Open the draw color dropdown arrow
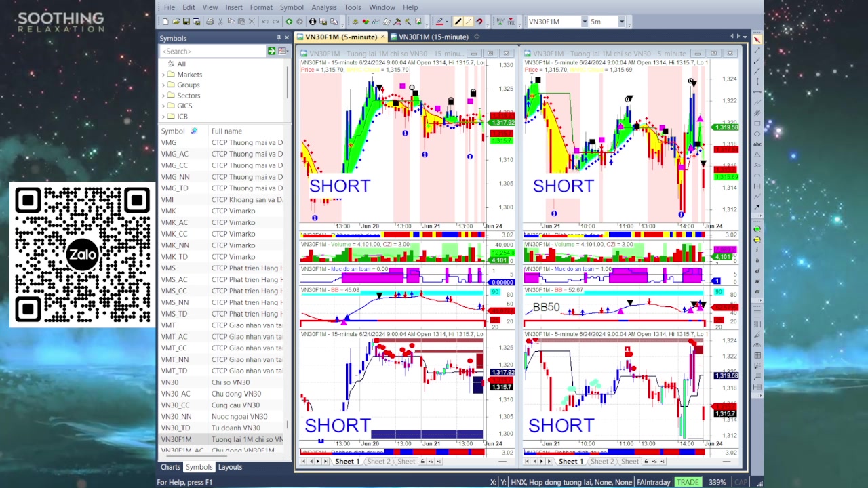This screenshot has height=488, width=868. tap(448, 22)
